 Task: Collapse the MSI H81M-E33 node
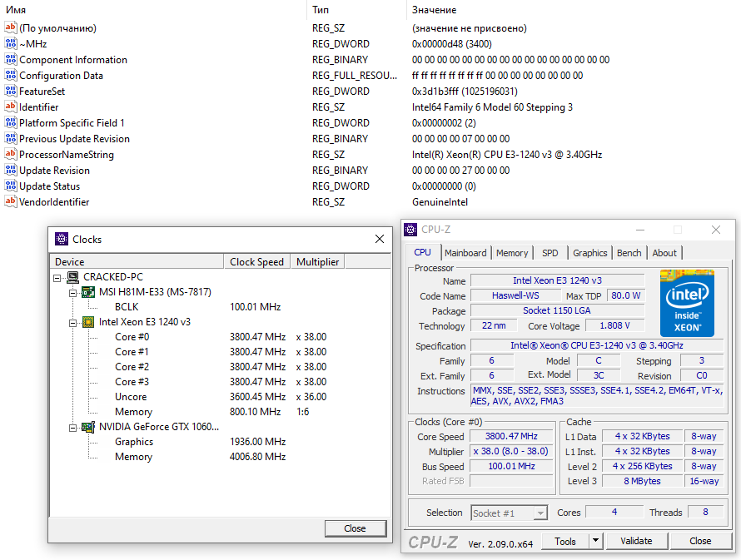[x=72, y=293]
